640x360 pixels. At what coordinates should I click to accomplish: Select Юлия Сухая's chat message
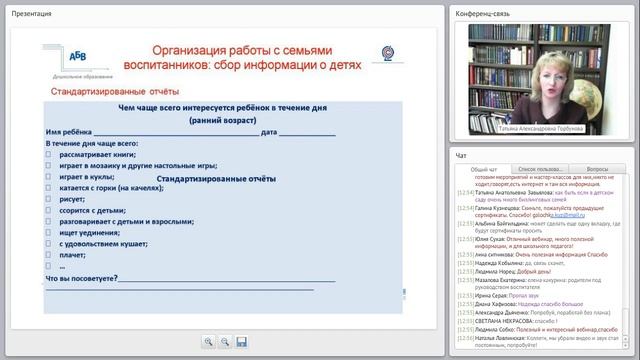pyautogui.click(x=539, y=242)
